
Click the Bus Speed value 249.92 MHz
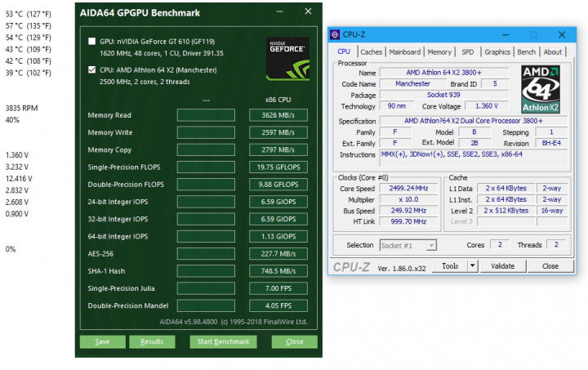tap(408, 211)
